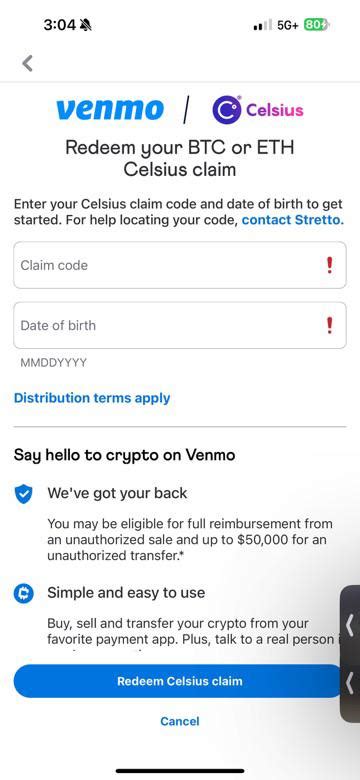The image size is (360, 780).
Task: Tap the battery indicator in status bar
Action: coord(316,25)
